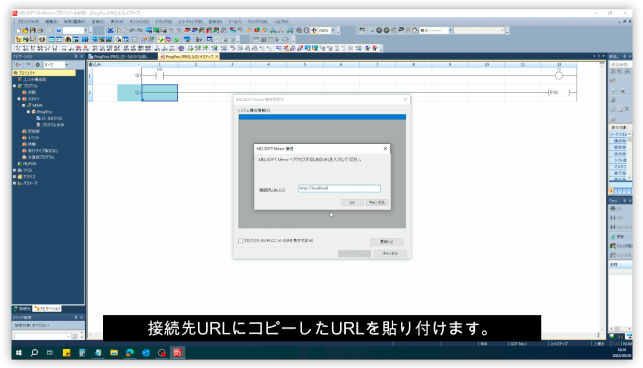Image resolution: width=643 pixels, height=368 pixels.
Task: Select プロジェクト root in navigation tree
Action: [44, 73]
